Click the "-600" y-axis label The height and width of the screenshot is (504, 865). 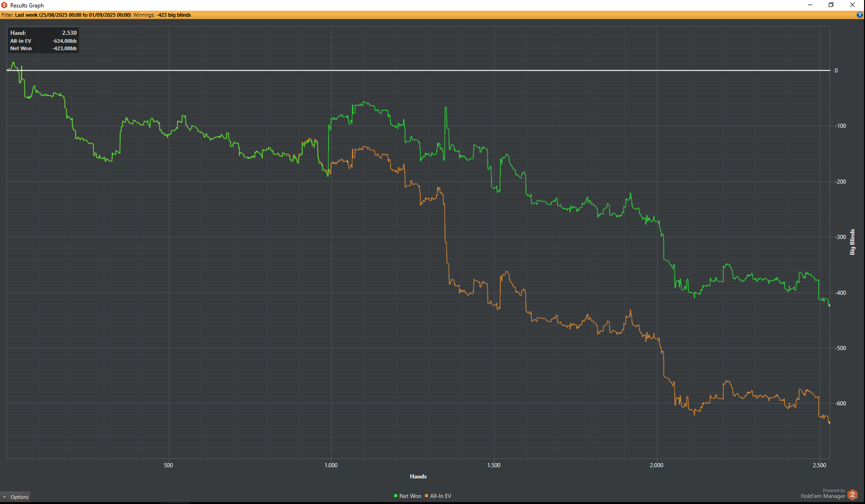(840, 404)
